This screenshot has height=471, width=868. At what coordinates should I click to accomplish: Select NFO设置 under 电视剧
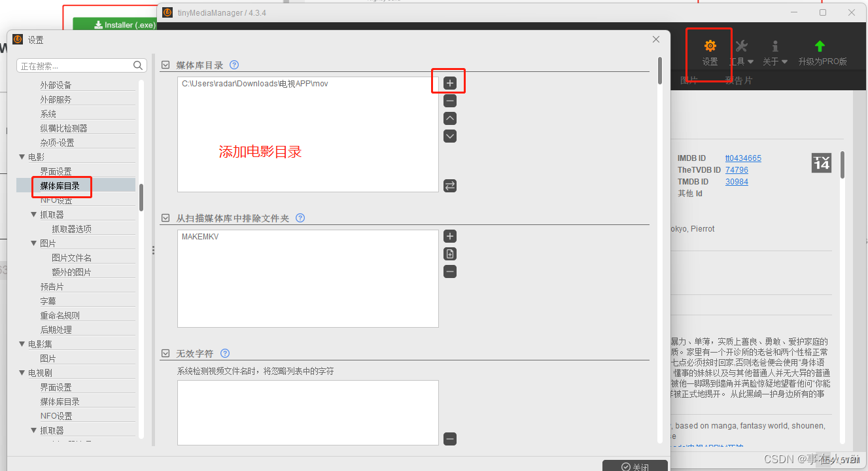56,416
